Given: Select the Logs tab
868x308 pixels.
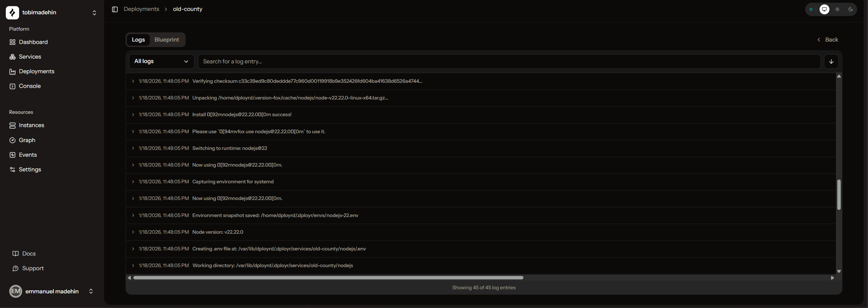Looking at the screenshot, I should click(x=138, y=40).
